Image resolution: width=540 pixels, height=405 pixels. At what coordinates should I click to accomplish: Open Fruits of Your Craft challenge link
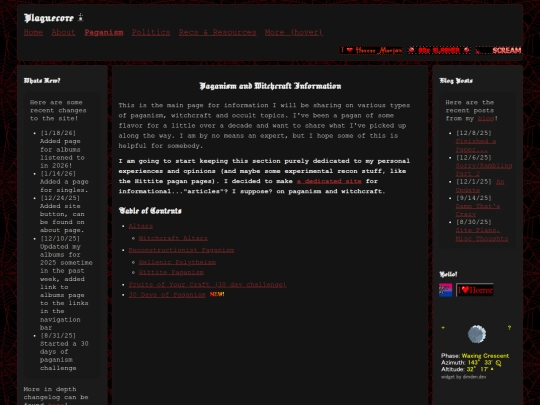point(207,284)
